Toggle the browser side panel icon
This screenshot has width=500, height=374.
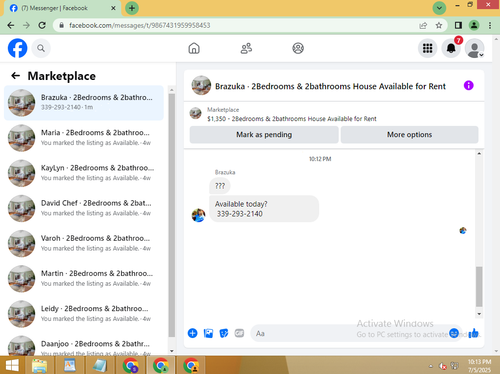point(458,25)
